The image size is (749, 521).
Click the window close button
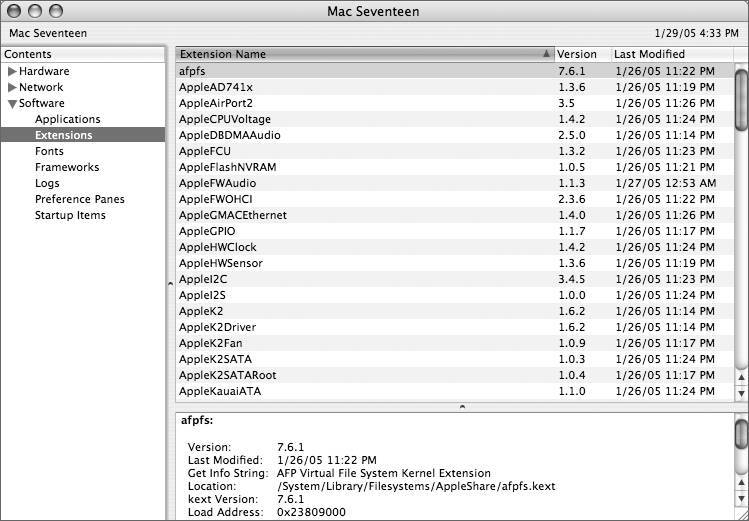click(14, 11)
